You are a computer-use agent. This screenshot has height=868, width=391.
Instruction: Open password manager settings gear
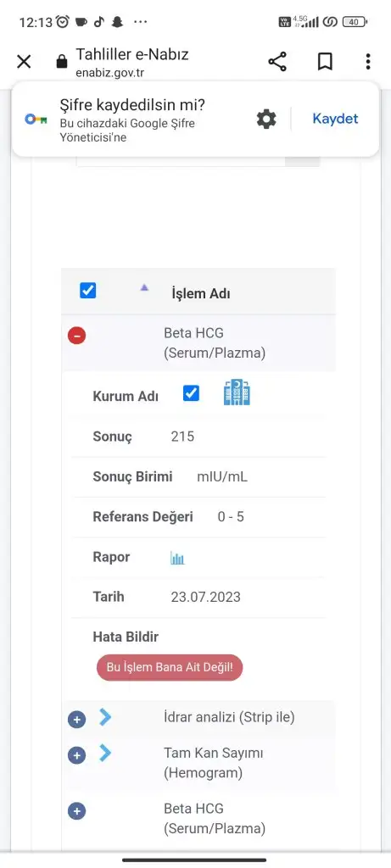tap(266, 119)
